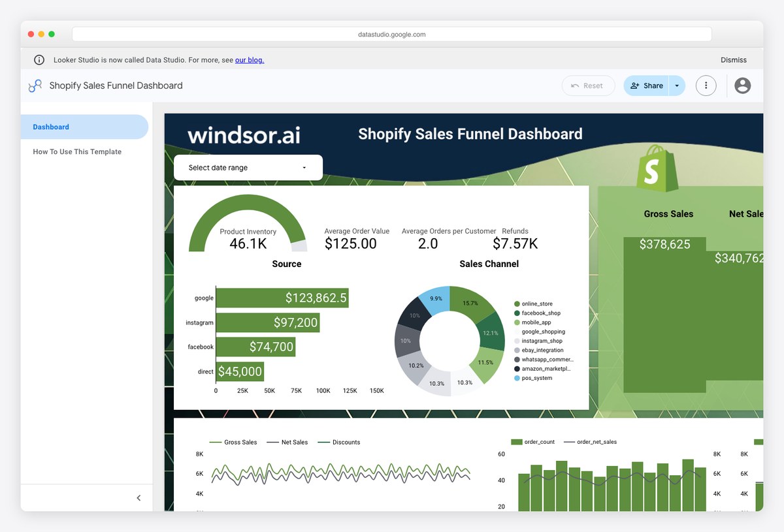Viewport: 784px width, 532px height.
Task: Click the facebook_shop legend color dot
Action: 517,313
